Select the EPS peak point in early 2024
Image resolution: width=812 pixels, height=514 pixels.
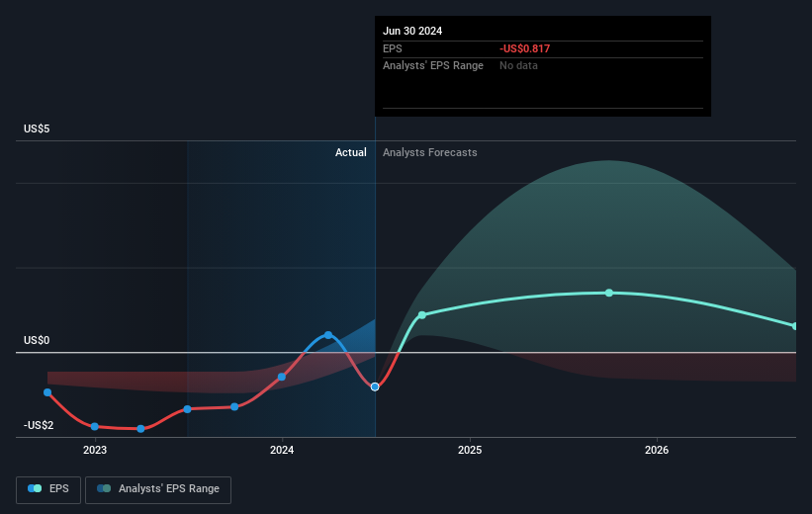327,335
